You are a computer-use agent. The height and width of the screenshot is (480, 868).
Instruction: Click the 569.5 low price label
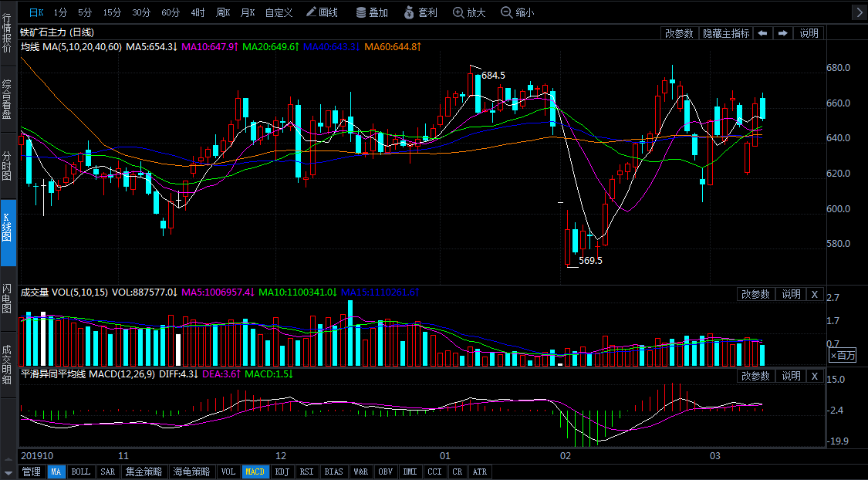tap(591, 261)
